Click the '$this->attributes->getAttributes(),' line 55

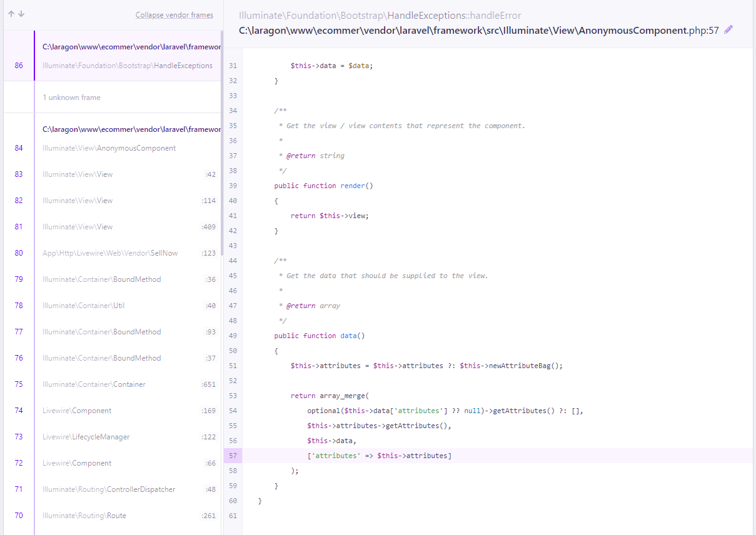(379, 426)
